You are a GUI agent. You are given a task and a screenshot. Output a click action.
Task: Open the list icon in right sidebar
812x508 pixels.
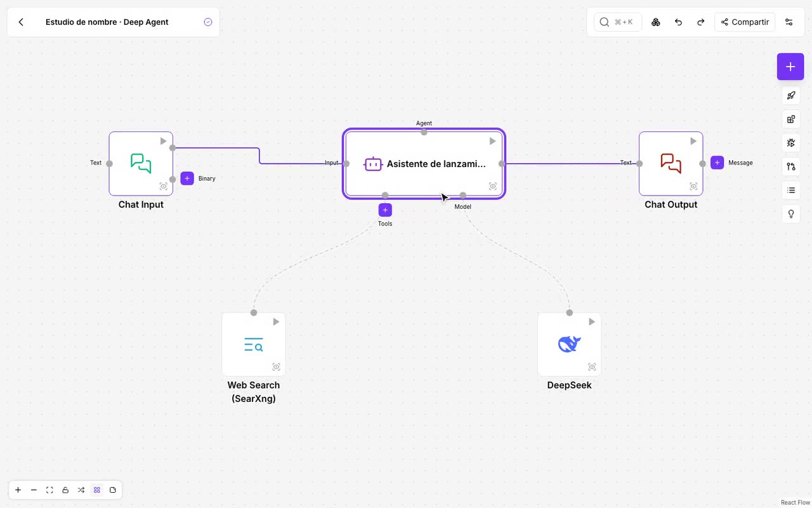pyautogui.click(x=791, y=190)
